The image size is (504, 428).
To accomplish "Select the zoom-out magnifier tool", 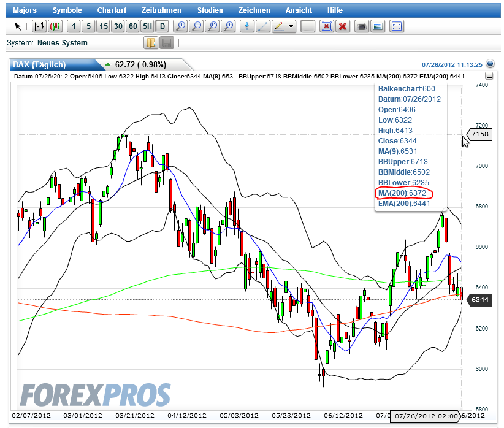I will [x=196, y=26].
